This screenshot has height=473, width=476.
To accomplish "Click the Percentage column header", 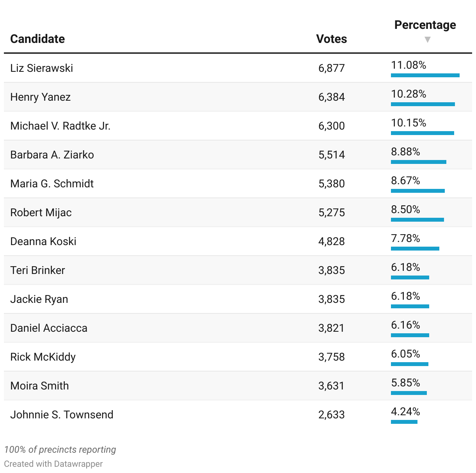I will tap(425, 25).
